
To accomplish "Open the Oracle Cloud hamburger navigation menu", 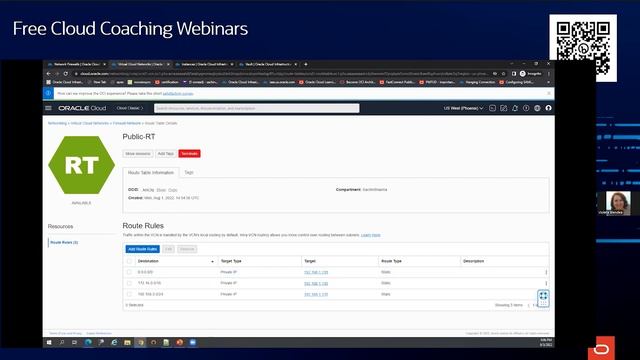I will pos(48,108).
